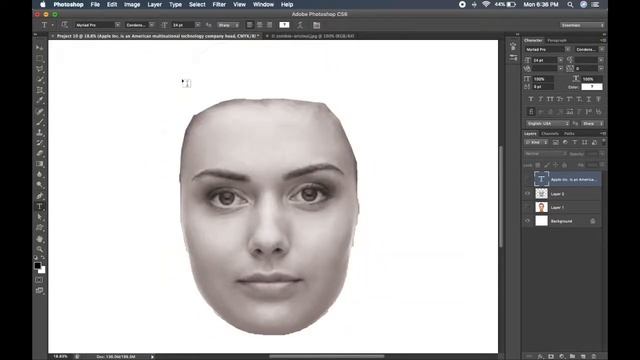The width and height of the screenshot is (640, 360).
Task: Select the History Brush tool
Action: [x=40, y=143]
